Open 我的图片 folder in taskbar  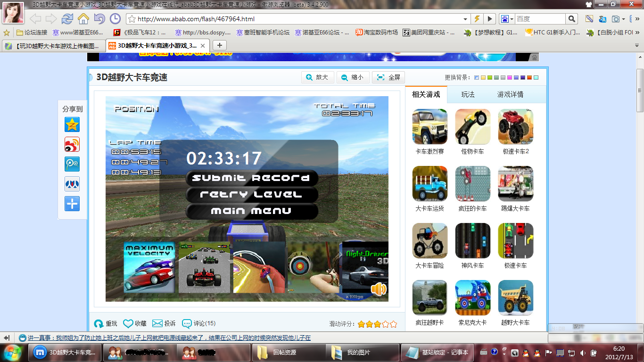click(x=362, y=353)
